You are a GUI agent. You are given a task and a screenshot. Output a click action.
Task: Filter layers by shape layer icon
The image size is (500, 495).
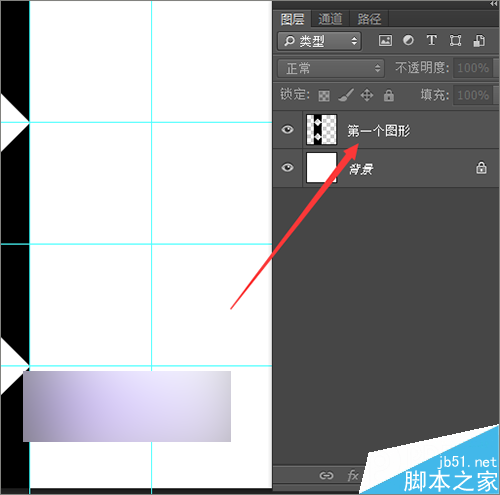pyautogui.click(x=455, y=41)
